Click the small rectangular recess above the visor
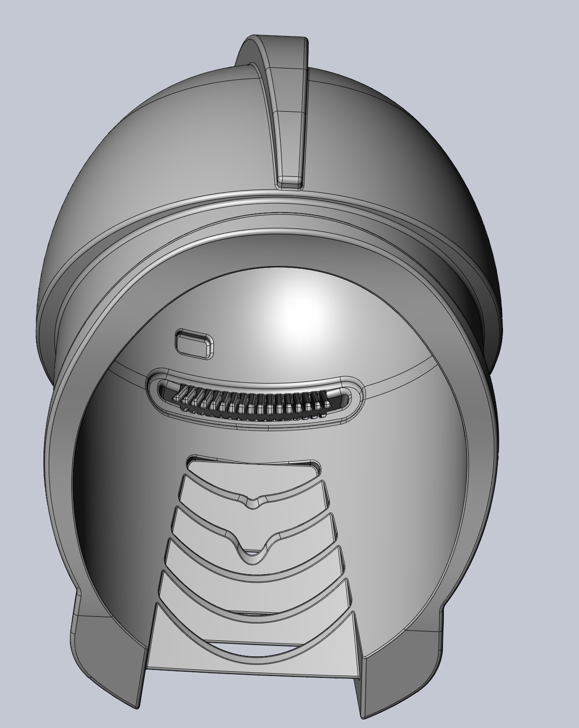Screen dimensions: 579x728 (x=192, y=344)
